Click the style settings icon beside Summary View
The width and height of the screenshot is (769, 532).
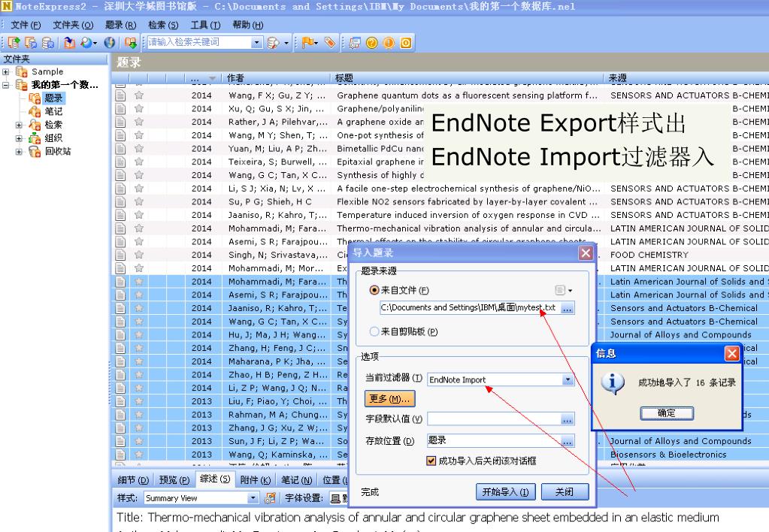pos(270,498)
